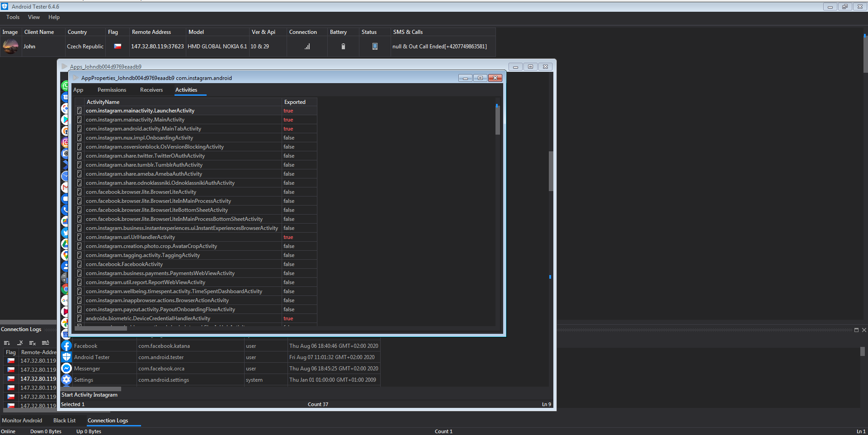Click the Settings gear icon in Apps list
Screen dimensions: 868x435
click(66, 380)
